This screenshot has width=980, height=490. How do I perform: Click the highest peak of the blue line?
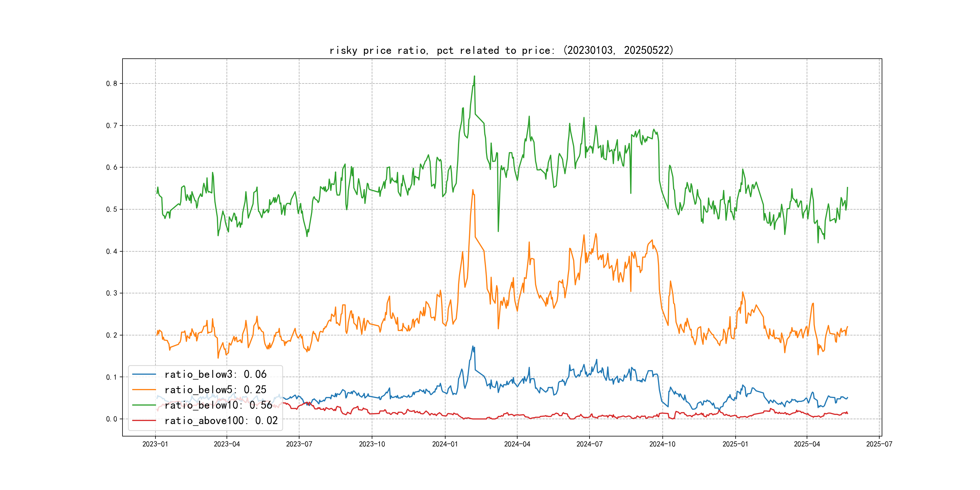pyautogui.click(x=473, y=346)
